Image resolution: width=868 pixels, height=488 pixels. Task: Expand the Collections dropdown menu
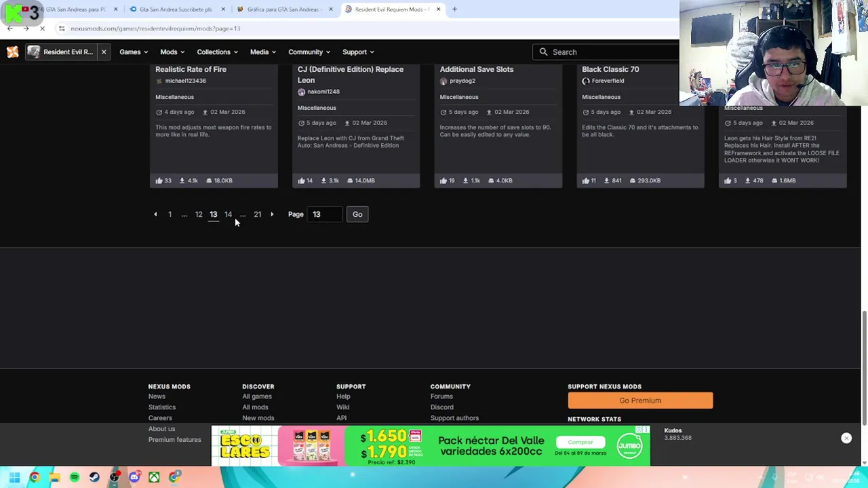point(217,52)
